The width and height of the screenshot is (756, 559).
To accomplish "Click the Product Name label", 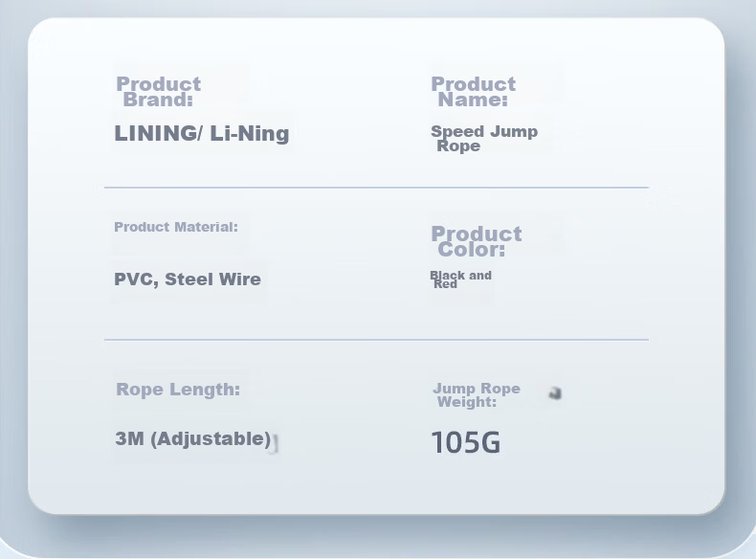I will click(473, 92).
